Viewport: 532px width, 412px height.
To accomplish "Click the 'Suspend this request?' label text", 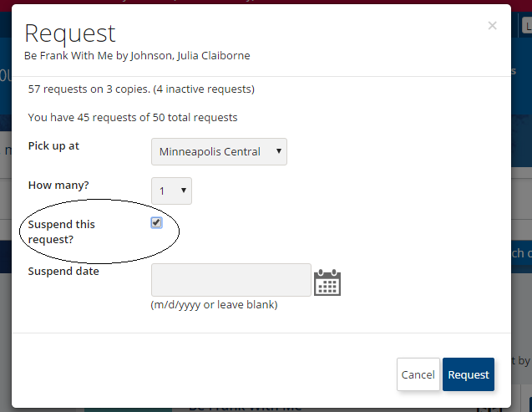I will (x=62, y=231).
